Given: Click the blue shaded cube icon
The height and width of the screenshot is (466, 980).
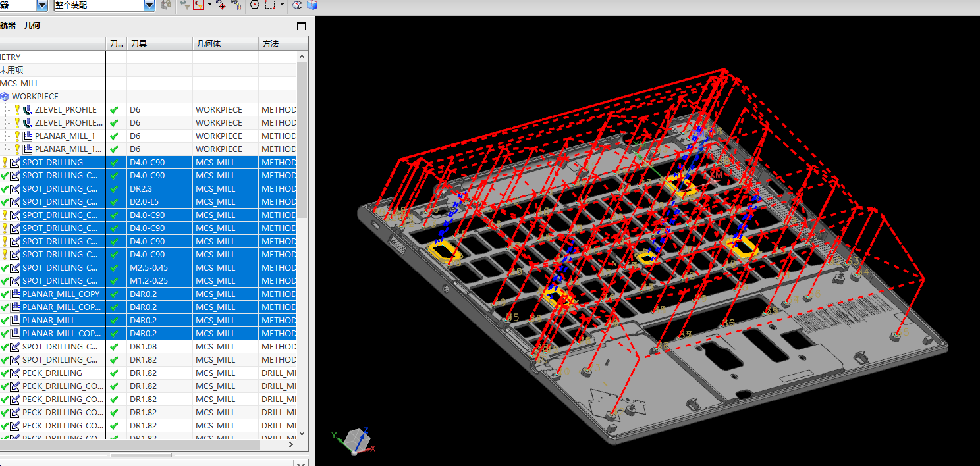Looking at the screenshot, I should point(312,5).
